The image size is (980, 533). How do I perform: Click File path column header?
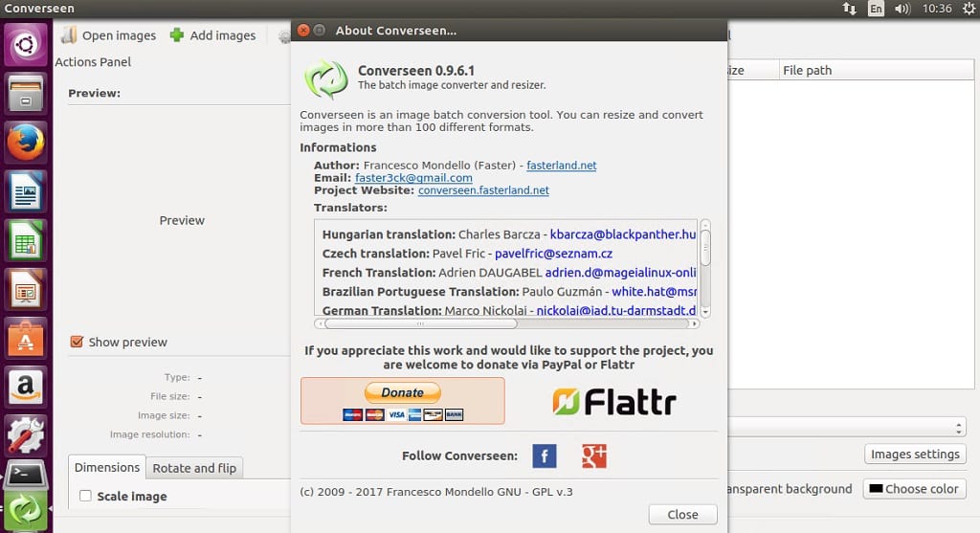(877, 70)
